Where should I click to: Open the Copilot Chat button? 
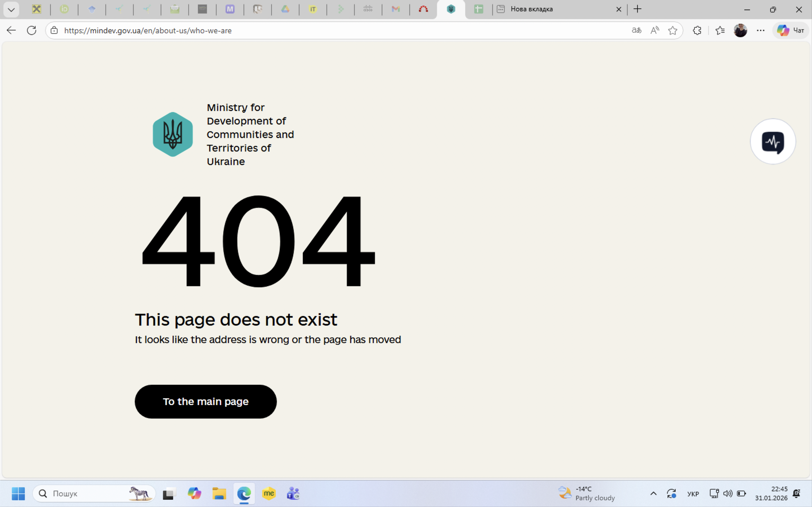[790, 30]
